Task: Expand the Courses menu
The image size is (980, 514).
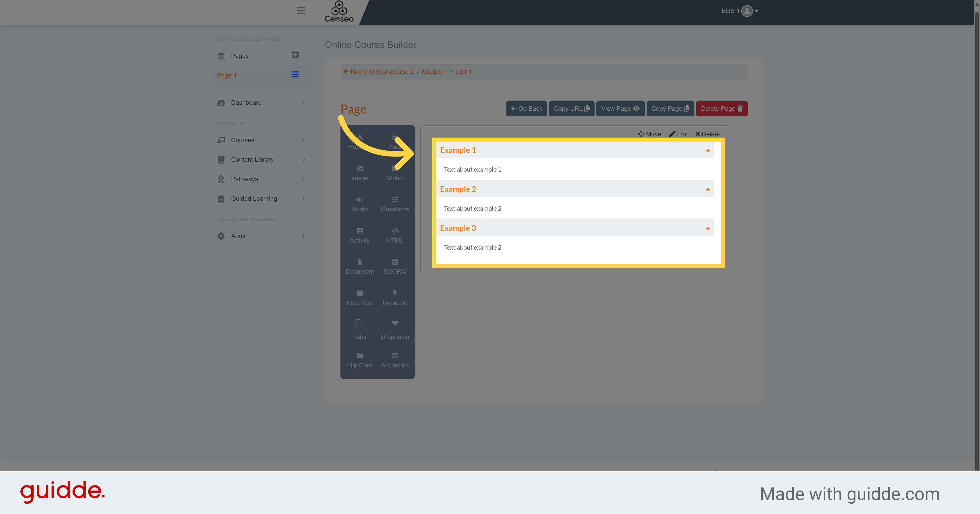Action: pos(261,140)
